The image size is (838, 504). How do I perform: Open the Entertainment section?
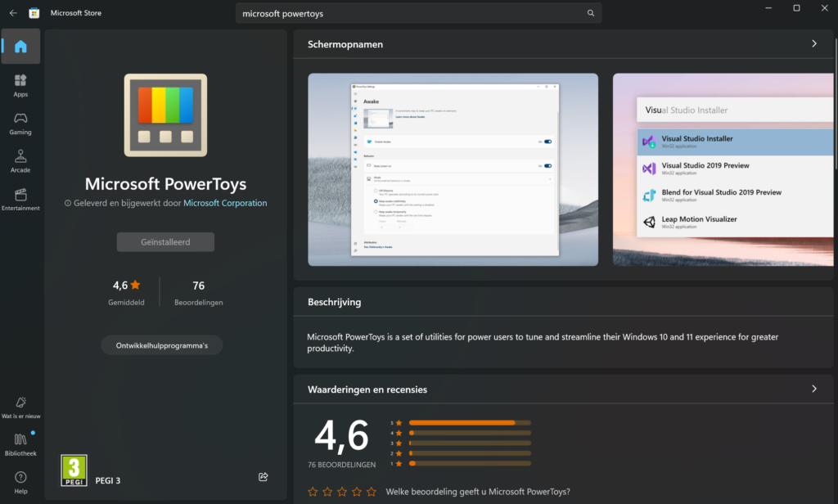[x=20, y=200]
